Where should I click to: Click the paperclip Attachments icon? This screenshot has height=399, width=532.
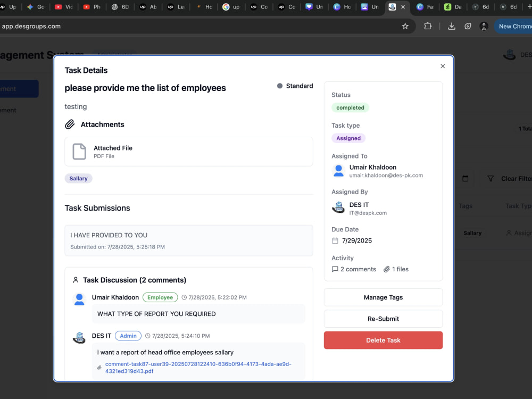tap(70, 124)
